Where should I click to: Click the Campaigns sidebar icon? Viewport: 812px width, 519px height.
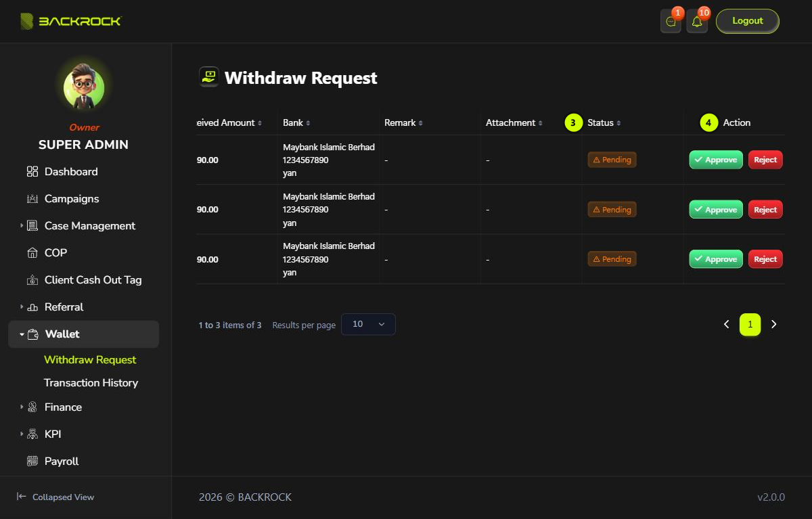tap(32, 199)
